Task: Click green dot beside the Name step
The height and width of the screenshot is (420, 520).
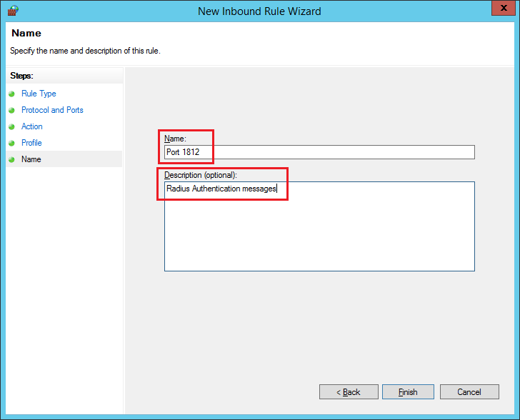Action: pos(12,159)
